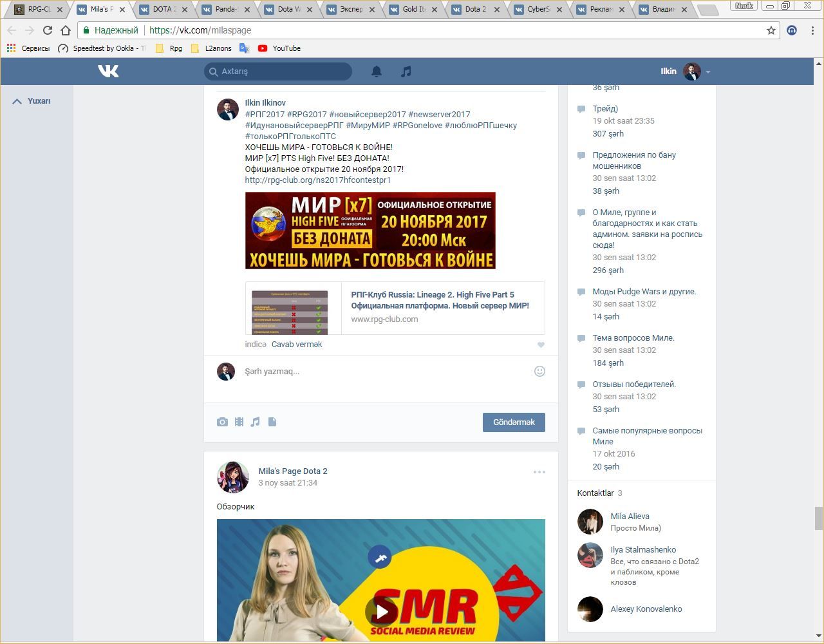Attach a photo using the camera icon
This screenshot has width=824, height=644.
pyautogui.click(x=222, y=422)
